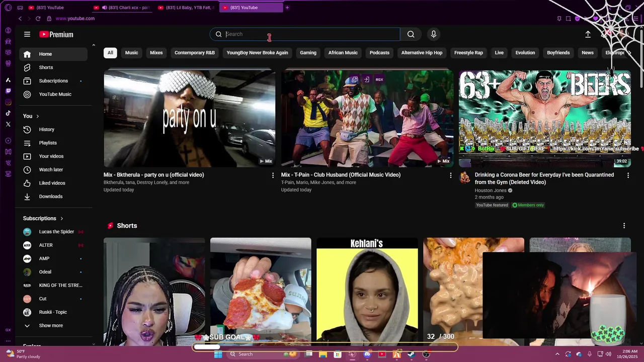
Task: Select the Podcasts chip
Action: [x=379, y=53]
